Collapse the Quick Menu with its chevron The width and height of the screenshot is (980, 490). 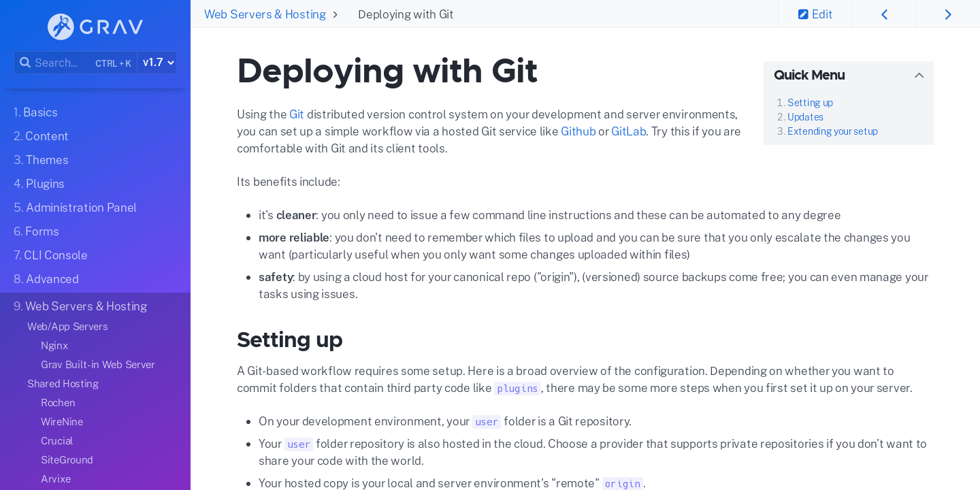[x=919, y=75]
